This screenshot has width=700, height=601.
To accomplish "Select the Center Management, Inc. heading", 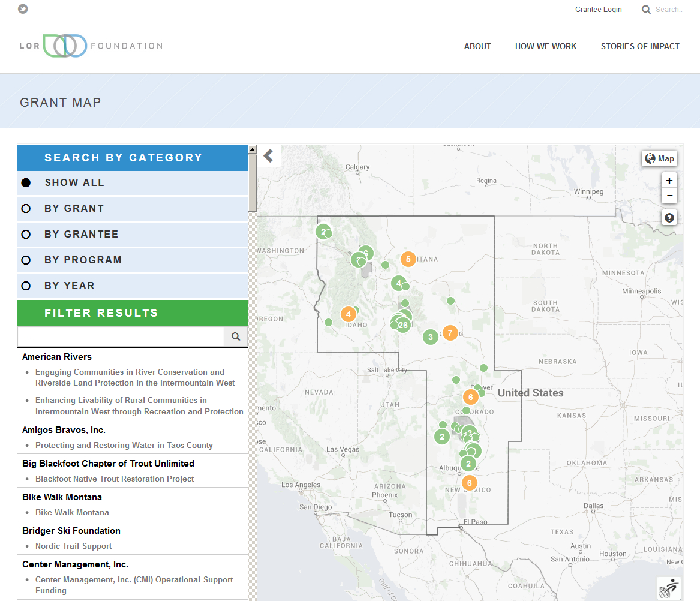I will click(x=75, y=564).
